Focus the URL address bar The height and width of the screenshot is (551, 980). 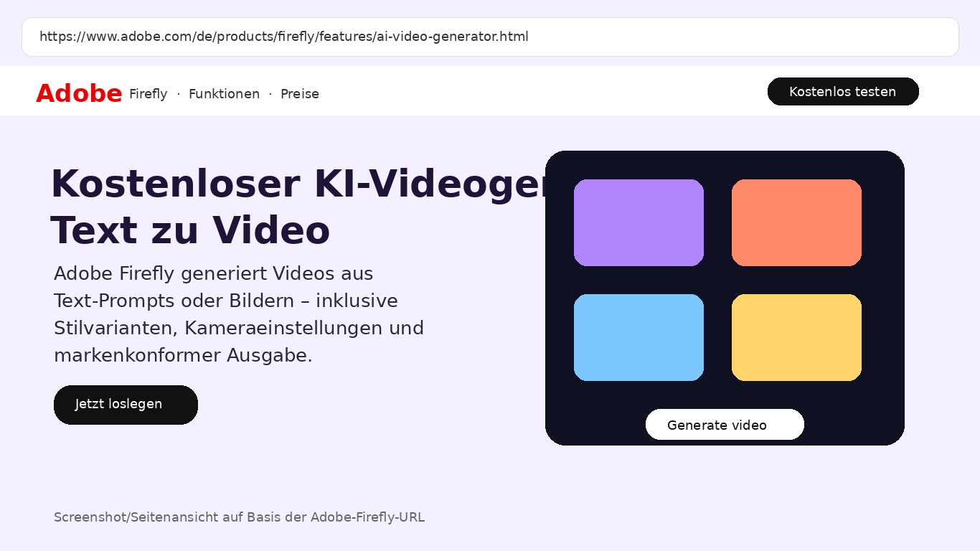click(x=490, y=37)
